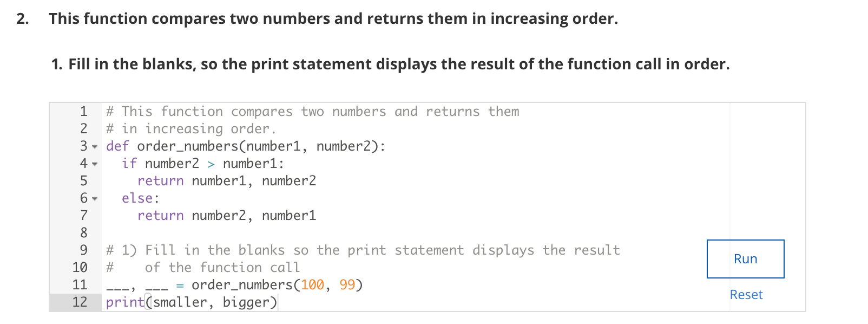Click the greater-than operator on line 4

tap(211, 164)
